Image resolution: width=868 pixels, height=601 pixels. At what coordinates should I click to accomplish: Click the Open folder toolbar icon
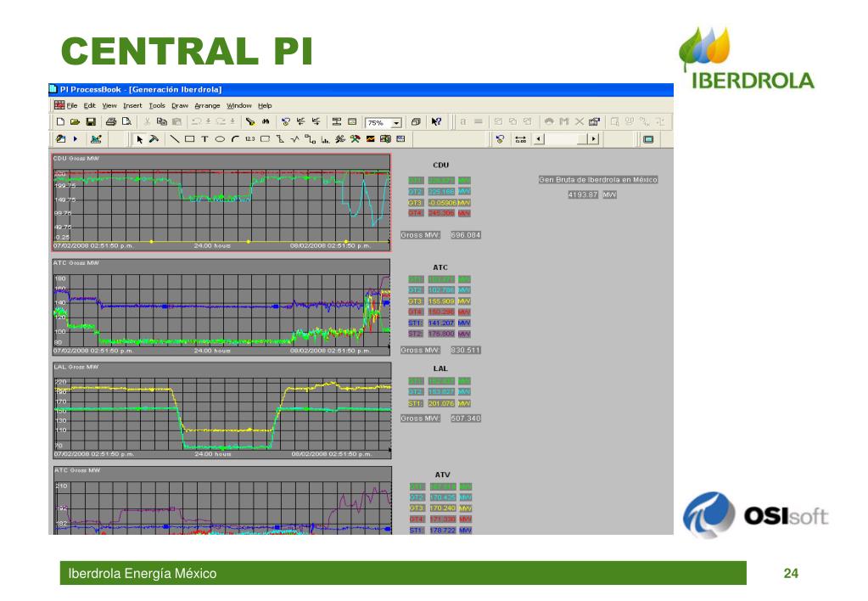click(75, 122)
